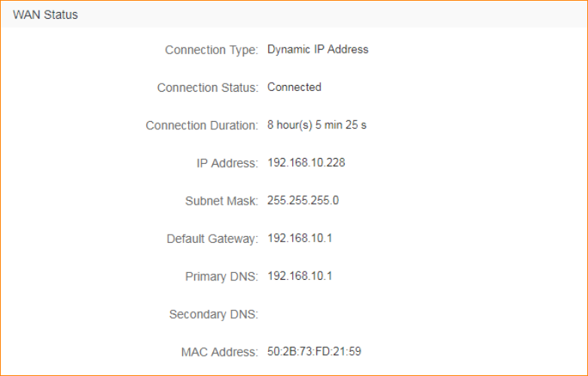Select the 255.255.255.0 subnet value
This screenshot has width=588, height=376.
point(303,200)
